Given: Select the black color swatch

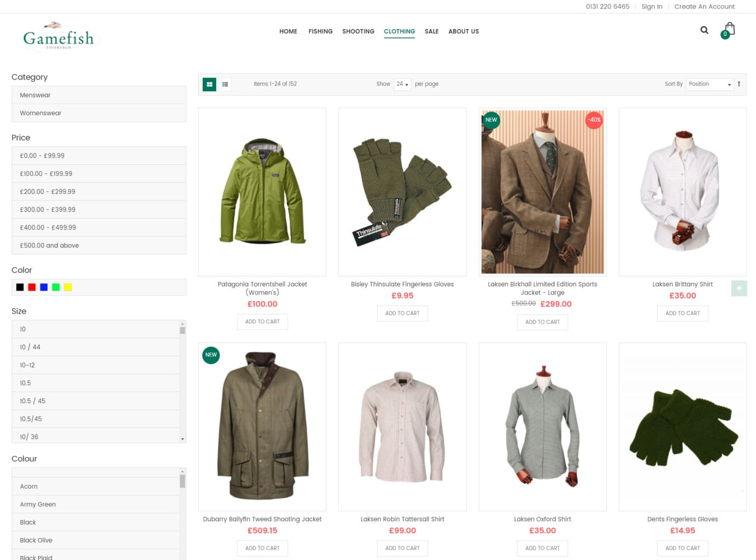Looking at the screenshot, I should coord(20,287).
